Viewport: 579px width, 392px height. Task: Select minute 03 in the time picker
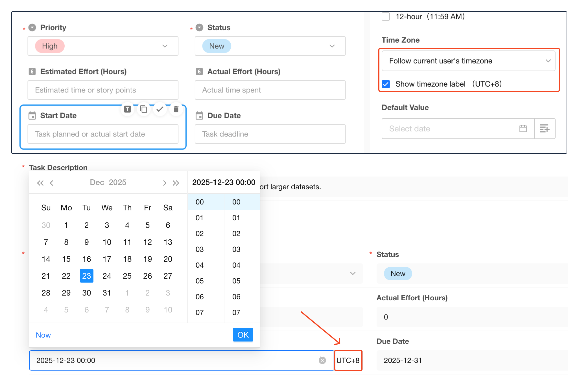click(x=236, y=249)
